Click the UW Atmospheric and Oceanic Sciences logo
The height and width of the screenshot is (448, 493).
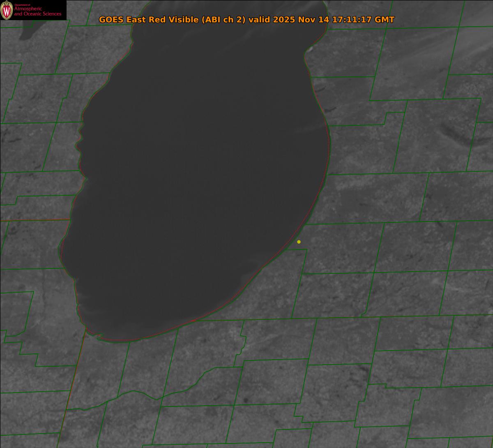33,10
